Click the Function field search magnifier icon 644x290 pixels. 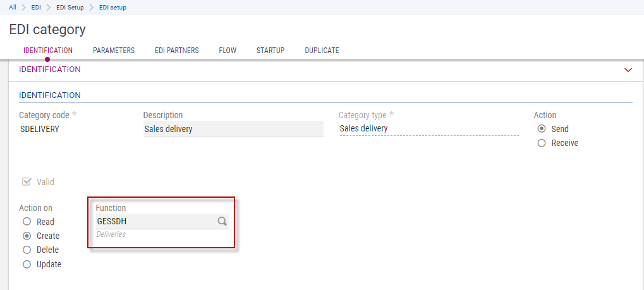point(222,222)
